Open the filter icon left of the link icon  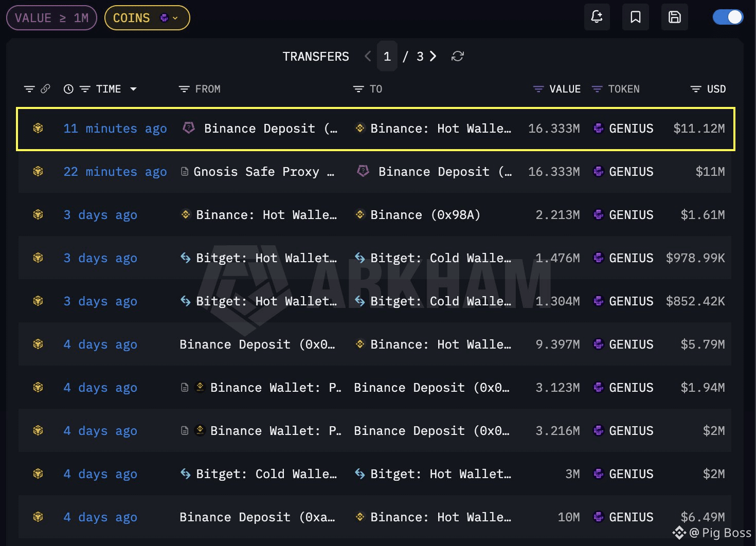[30, 89]
